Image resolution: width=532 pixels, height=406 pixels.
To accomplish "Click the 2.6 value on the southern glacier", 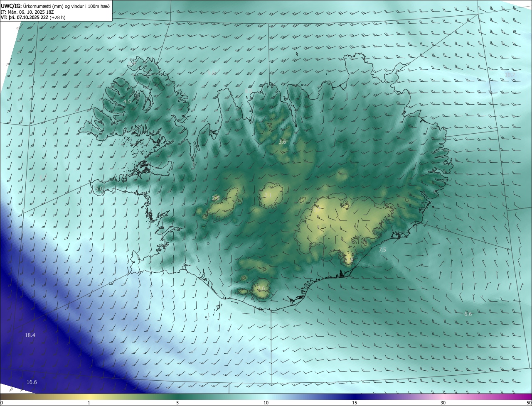I will pyautogui.click(x=261, y=288).
